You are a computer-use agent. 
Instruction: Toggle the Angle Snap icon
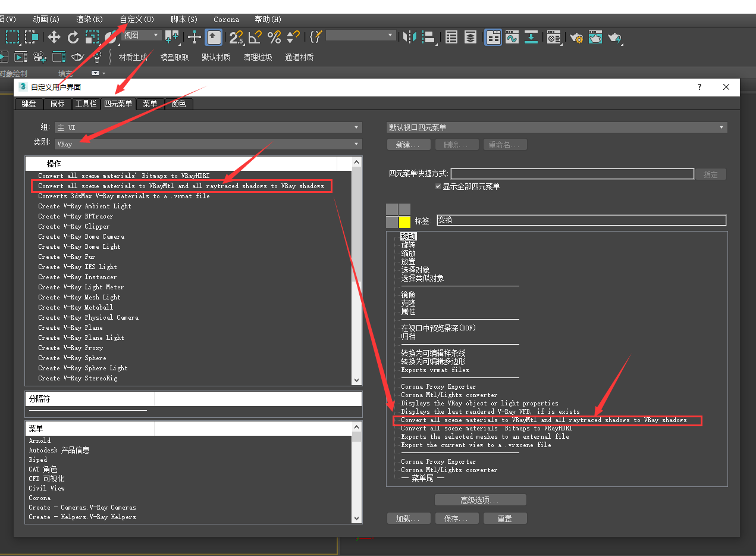(255, 38)
